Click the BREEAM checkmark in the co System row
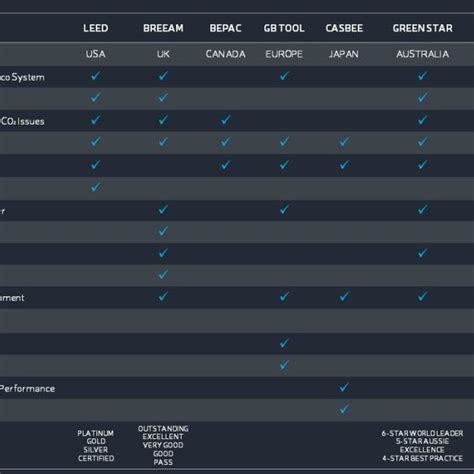474x474 pixels. click(x=163, y=76)
